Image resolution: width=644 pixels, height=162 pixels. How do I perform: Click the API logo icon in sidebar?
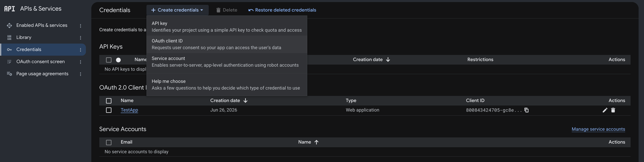[10, 9]
